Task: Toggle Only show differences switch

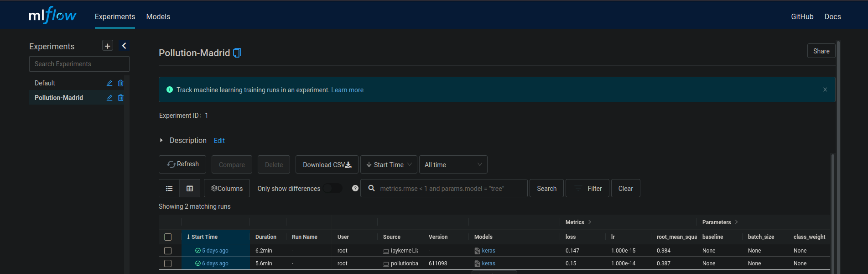Action: click(x=333, y=188)
